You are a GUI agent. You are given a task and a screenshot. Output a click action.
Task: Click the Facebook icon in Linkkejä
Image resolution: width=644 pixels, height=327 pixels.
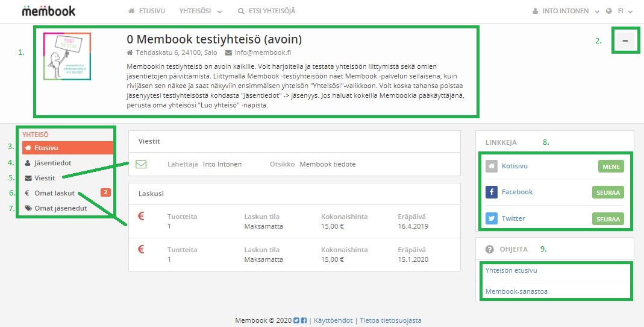pyautogui.click(x=492, y=192)
